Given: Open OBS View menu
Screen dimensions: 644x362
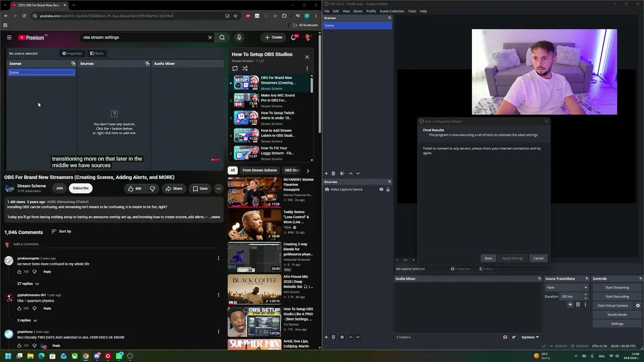Looking at the screenshot, I should [346, 11].
